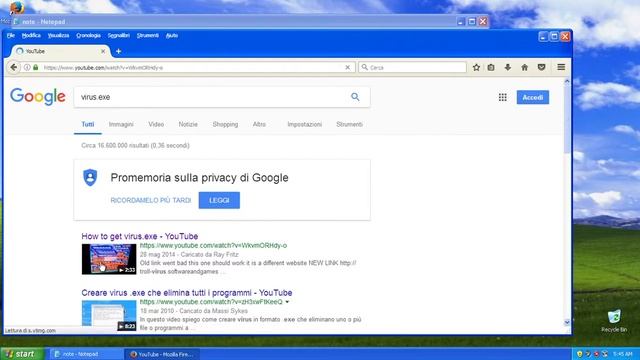The image size is (640, 360).
Task: Select the Tutti results tab
Action: [x=88, y=124]
